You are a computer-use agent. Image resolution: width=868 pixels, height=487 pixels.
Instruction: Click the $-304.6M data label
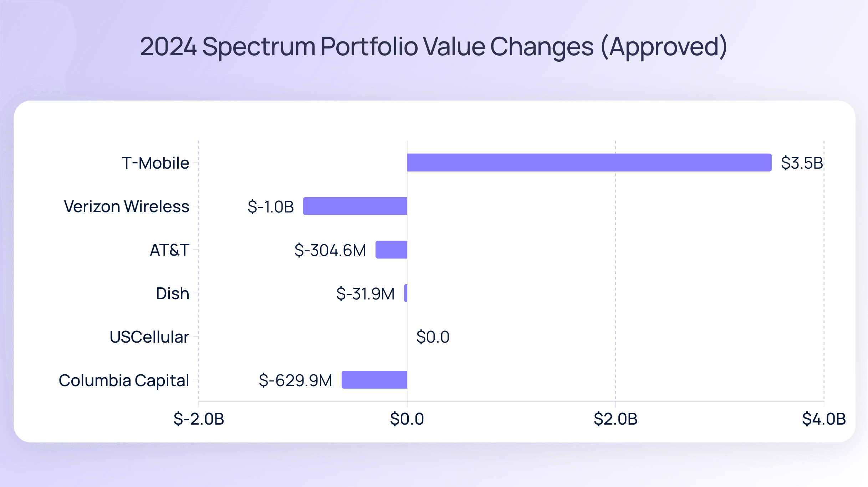[x=330, y=250]
